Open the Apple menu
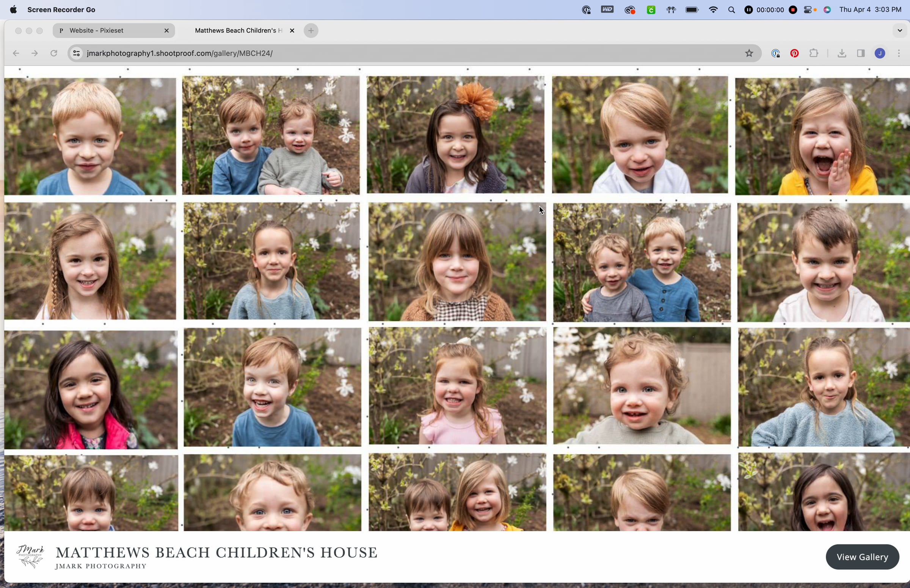This screenshot has width=910, height=588. click(x=13, y=9)
